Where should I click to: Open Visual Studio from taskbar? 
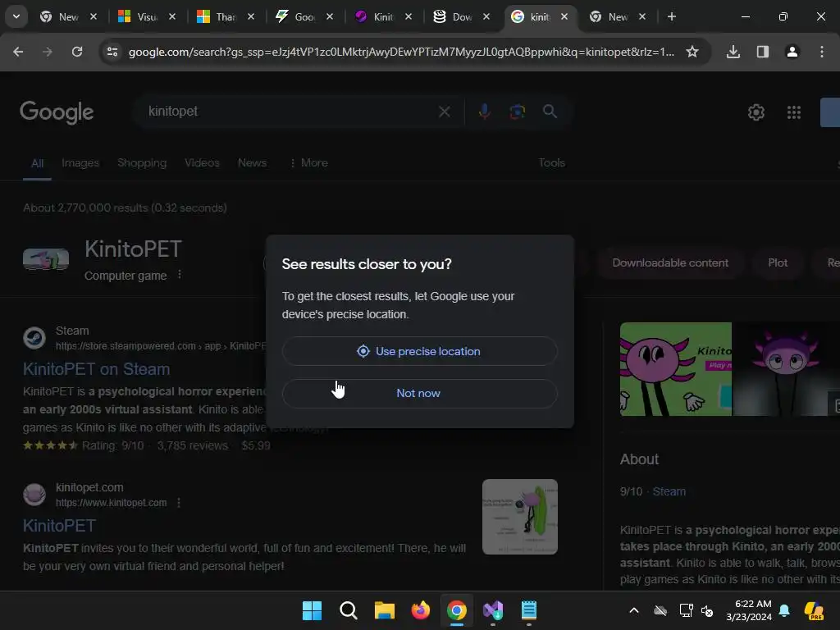coord(493,610)
